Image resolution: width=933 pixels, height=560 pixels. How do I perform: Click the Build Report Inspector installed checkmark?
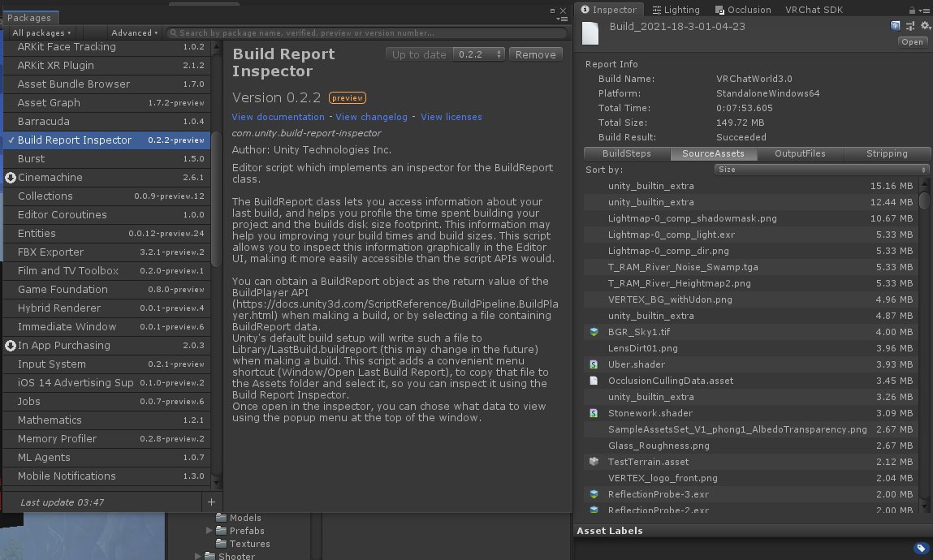tap(11, 140)
